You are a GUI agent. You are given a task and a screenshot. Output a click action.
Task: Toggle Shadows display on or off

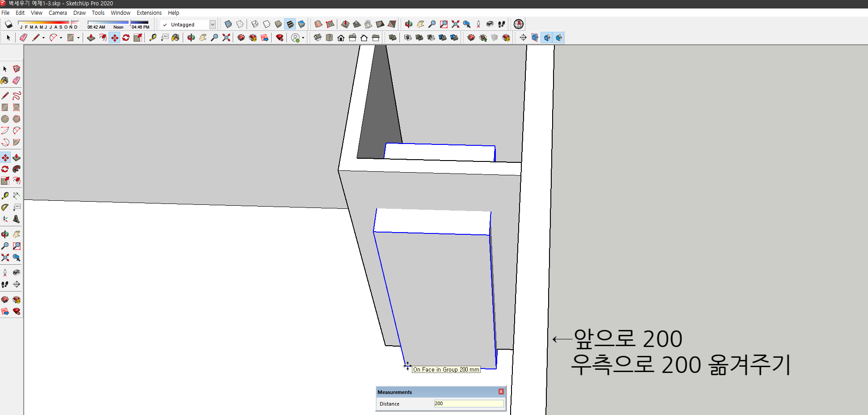click(8, 24)
